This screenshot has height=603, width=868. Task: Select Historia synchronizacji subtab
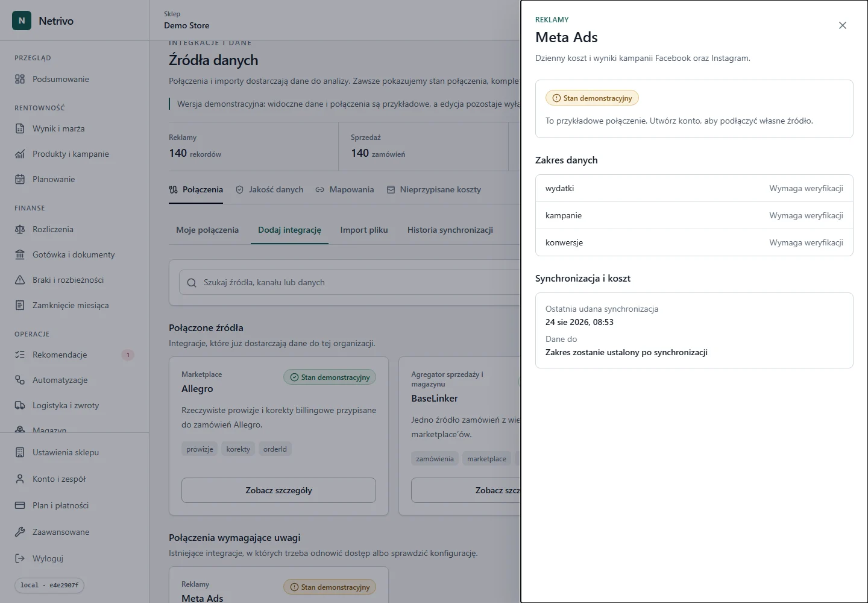(450, 230)
